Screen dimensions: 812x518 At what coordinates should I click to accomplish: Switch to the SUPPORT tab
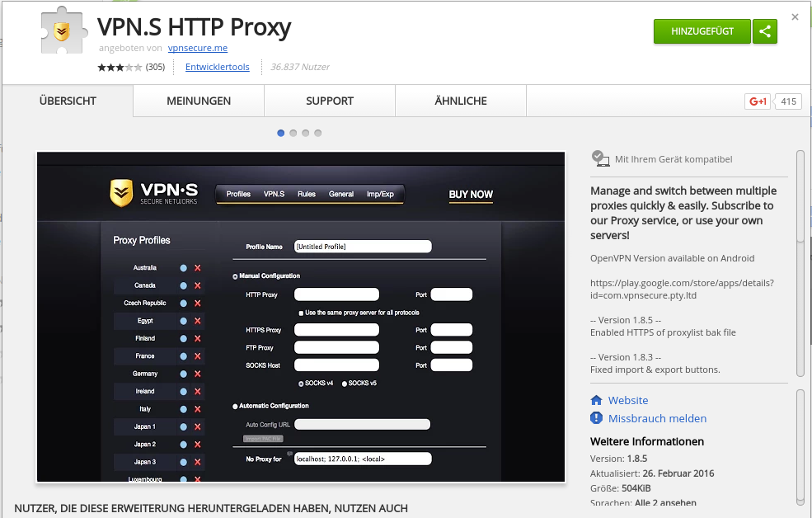pyautogui.click(x=330, y=101)
